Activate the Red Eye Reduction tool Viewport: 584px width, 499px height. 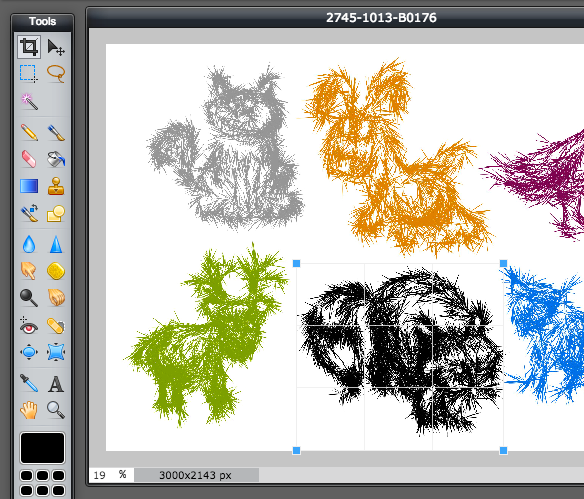point(29,326)
